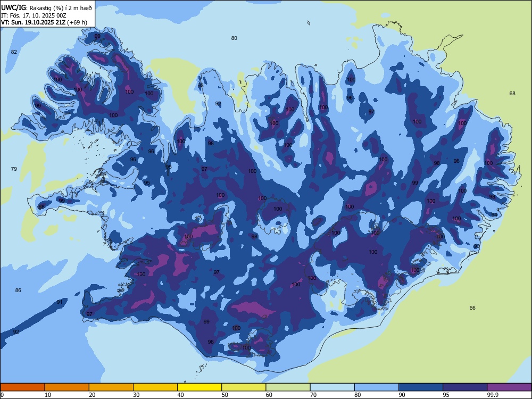Pick the dark navy 95–99.9 legend swatch
Viewport: 532px width, 399px height.
pyautogui.click(x=465, y=387)
